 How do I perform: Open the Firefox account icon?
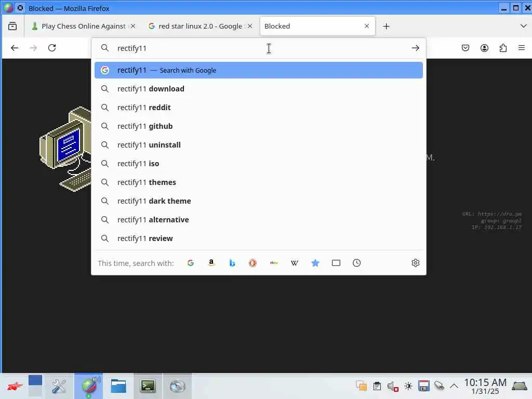pos(485,48)
